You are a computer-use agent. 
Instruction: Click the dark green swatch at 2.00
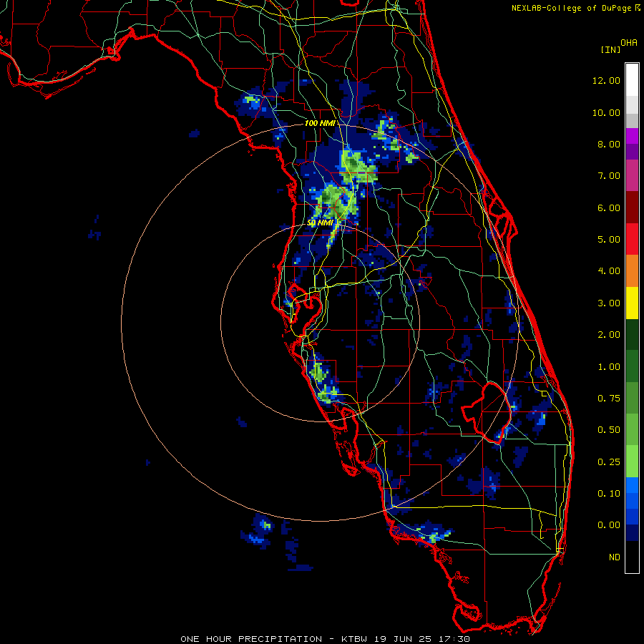[632, 334]
